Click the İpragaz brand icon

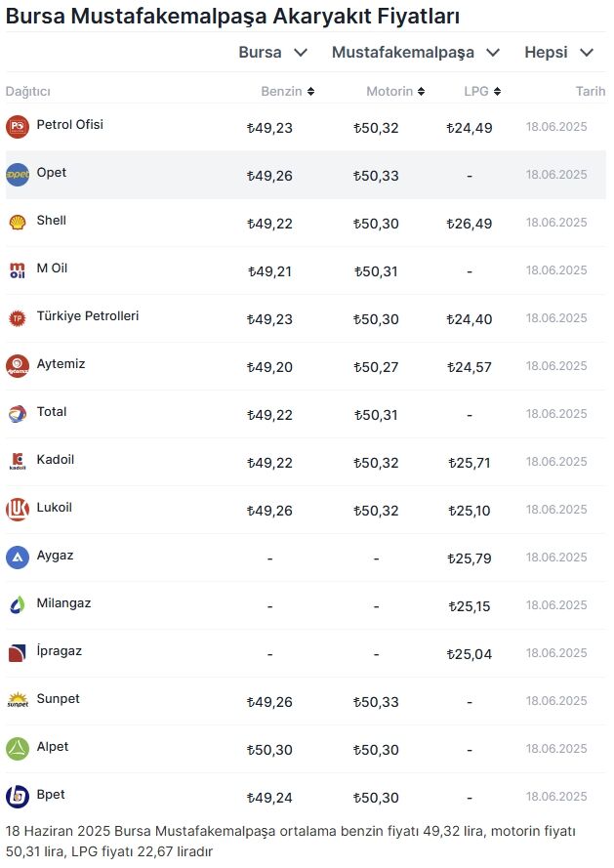(18, 652)
